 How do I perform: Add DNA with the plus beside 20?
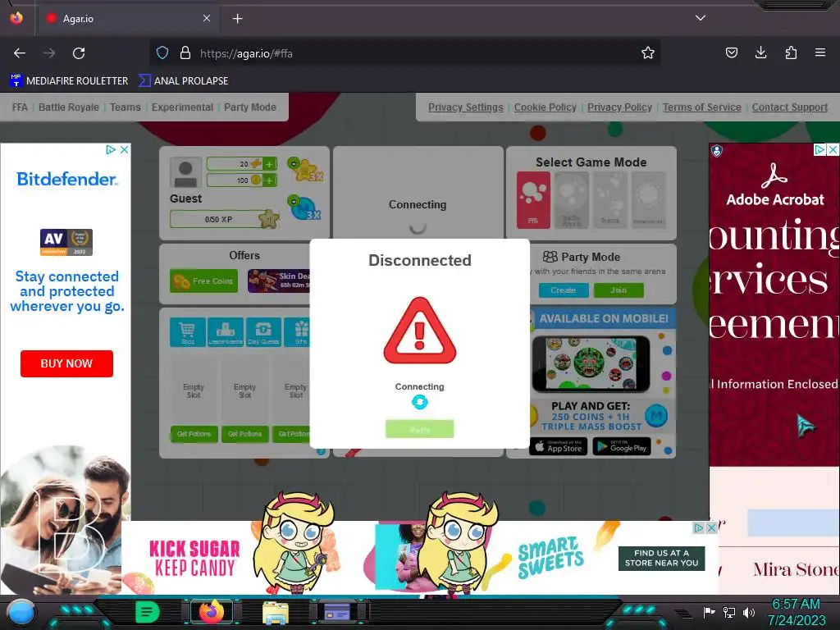tap(269, 164)
